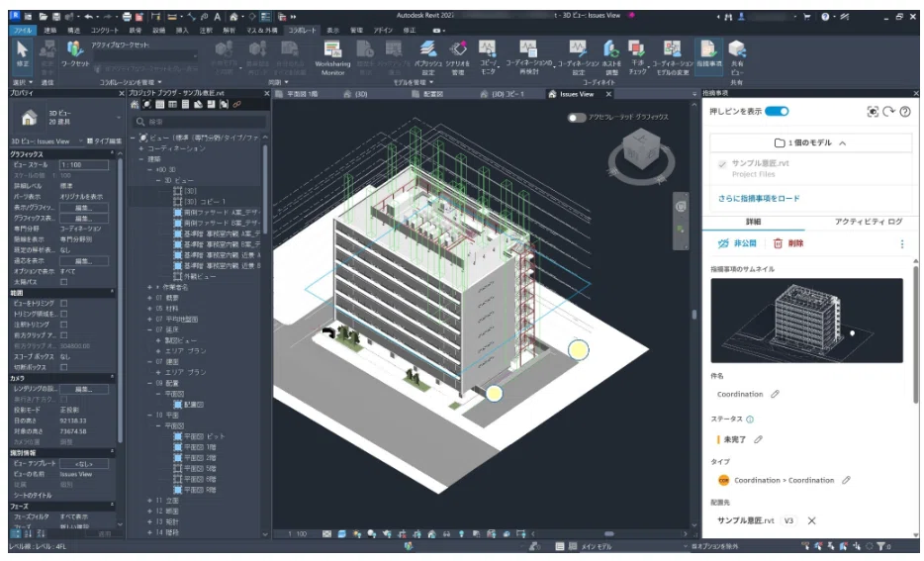
Task: Run 干渉チェック (Interference check)
Action: 637,57
